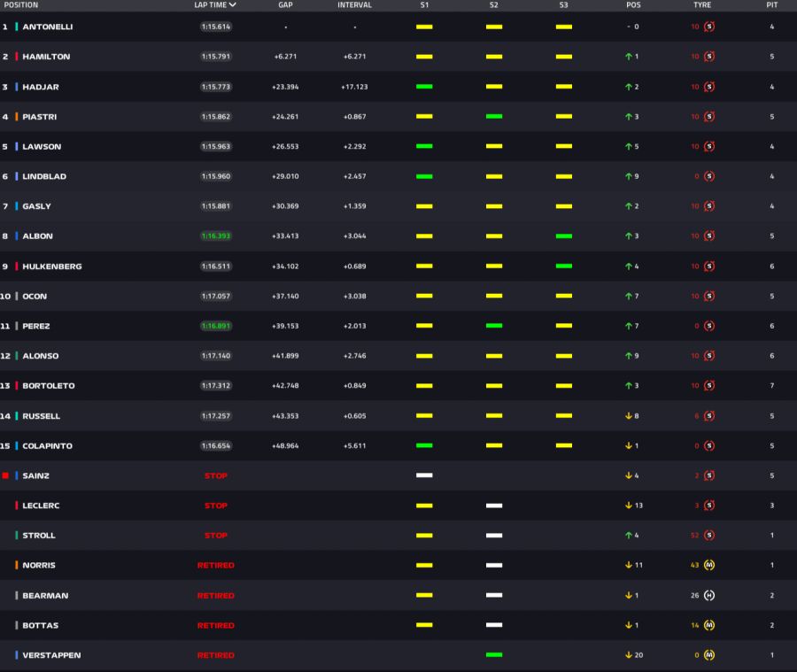Screen dimensions: 797x672
Task: Click Stroll's tyre age 52
Action: [x=695, y=536]
